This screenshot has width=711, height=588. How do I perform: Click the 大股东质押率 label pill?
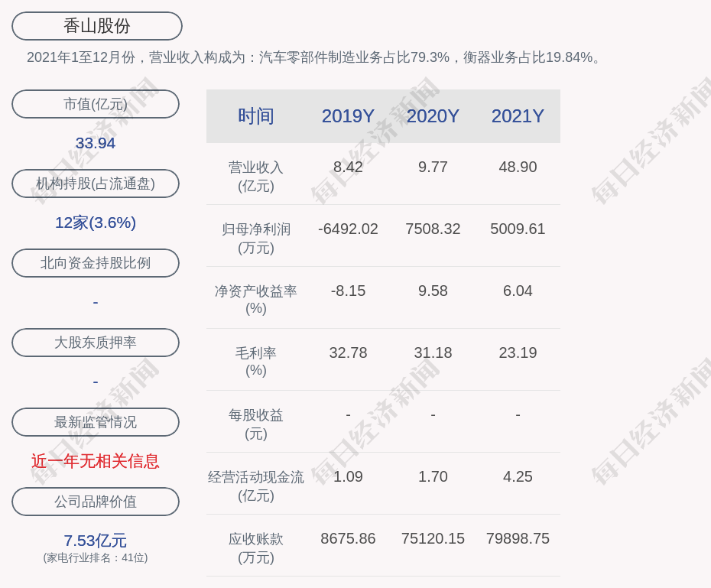click(x=96, y=343)
